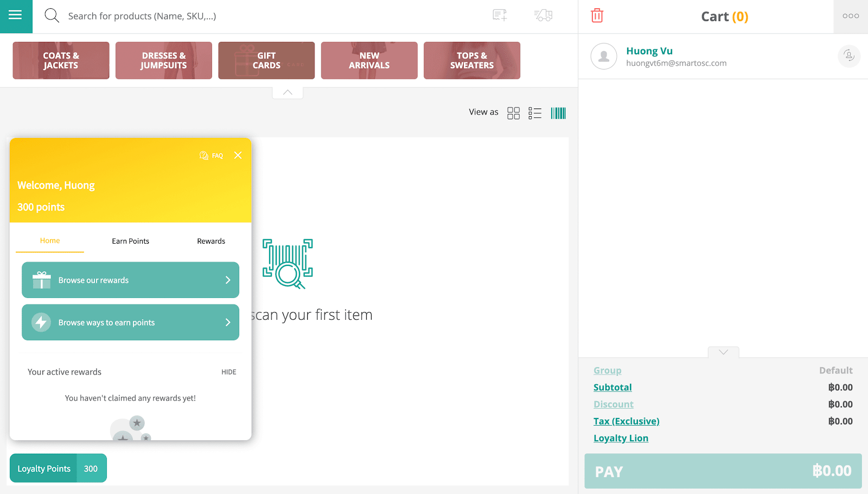Click the shipping truck icon
The image size is (868, 494).
(x=543, y=16)
